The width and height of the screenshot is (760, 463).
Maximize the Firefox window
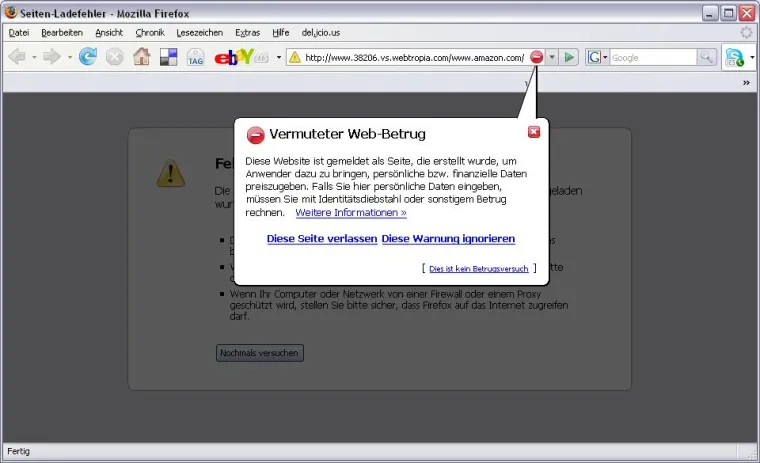pyautogui.click(x=728, y=13)
